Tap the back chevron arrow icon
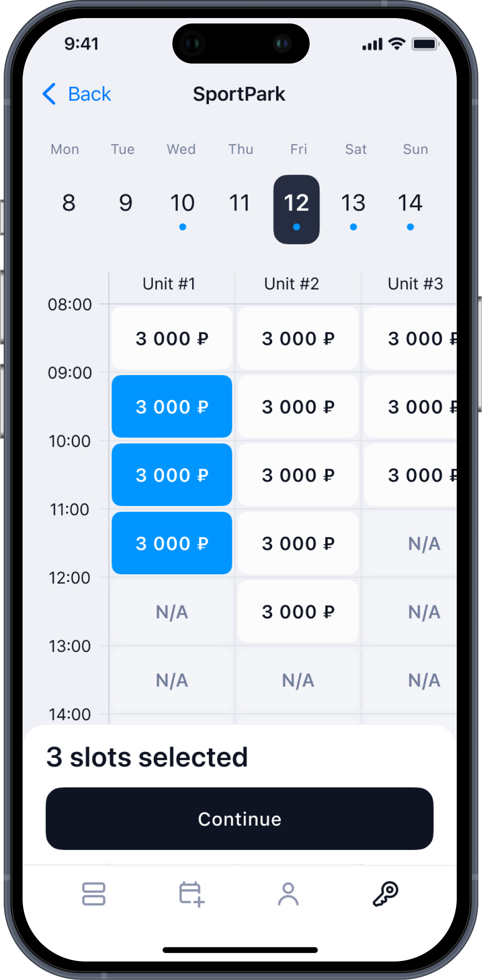This screenshot has height=980, width=482. tap(50, 94)
